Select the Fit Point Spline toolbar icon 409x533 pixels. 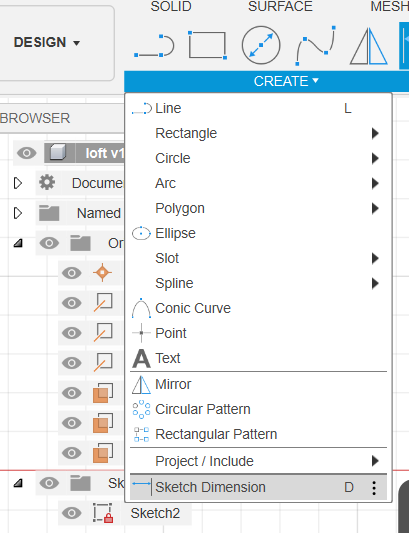click(x=315, y=46)
